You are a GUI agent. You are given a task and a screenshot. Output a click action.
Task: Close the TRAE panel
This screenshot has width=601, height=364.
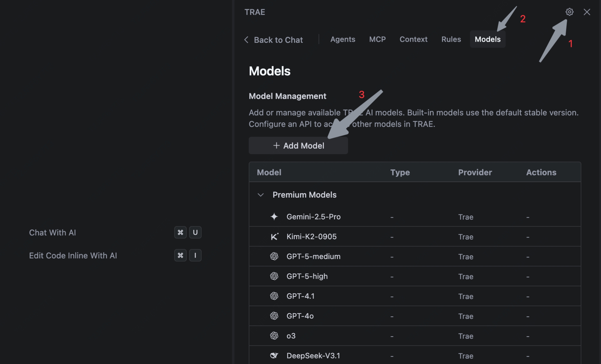click(x=587, y=12)
